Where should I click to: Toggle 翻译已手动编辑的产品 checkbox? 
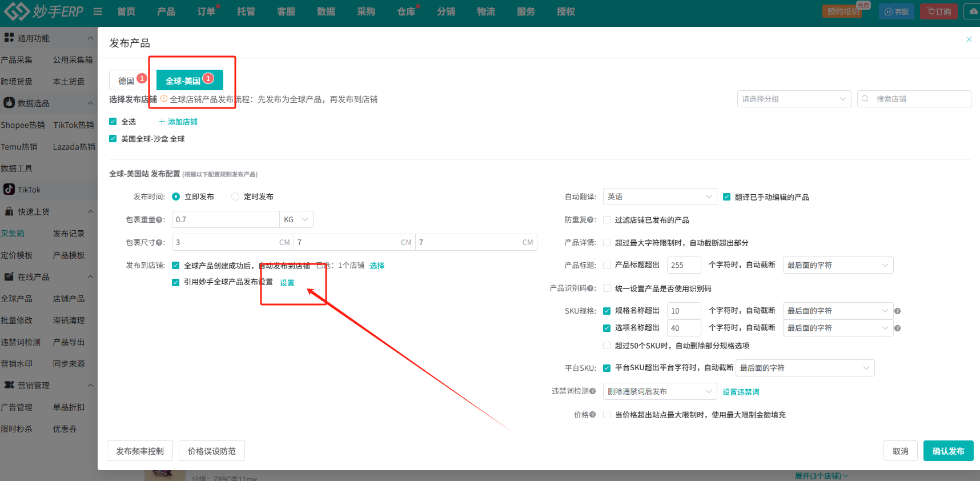click(x=726, y=197)
